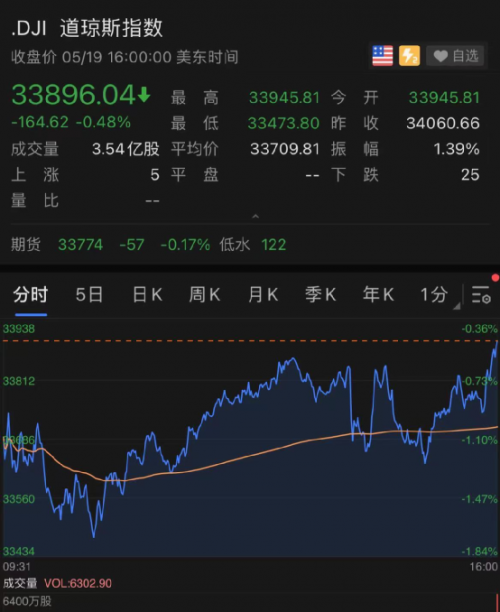Tap the 低水 value 122
This screenshot has height=612, width=500.
point(274,245)
